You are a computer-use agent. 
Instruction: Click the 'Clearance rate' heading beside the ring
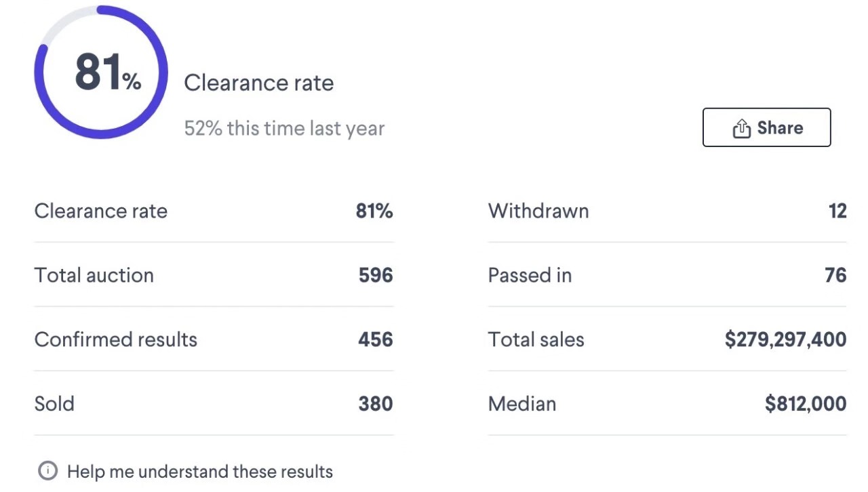pos(259,83)
